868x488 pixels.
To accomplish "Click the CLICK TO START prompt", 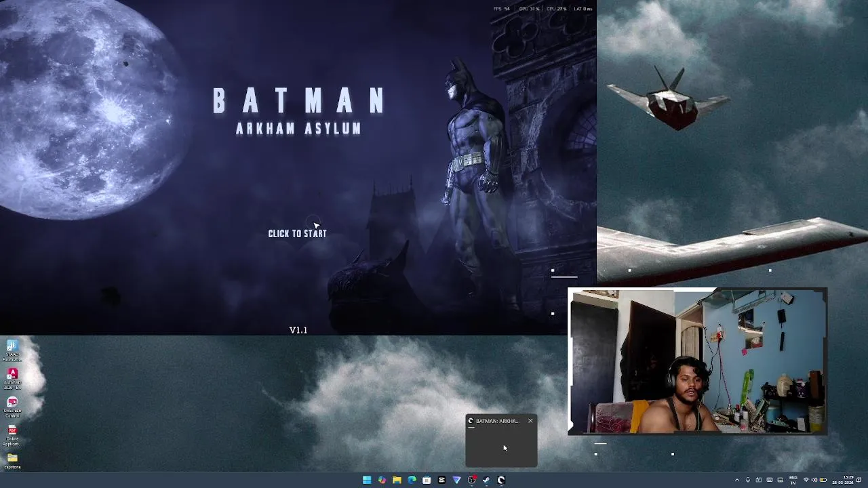I will [x=297, y=233].
